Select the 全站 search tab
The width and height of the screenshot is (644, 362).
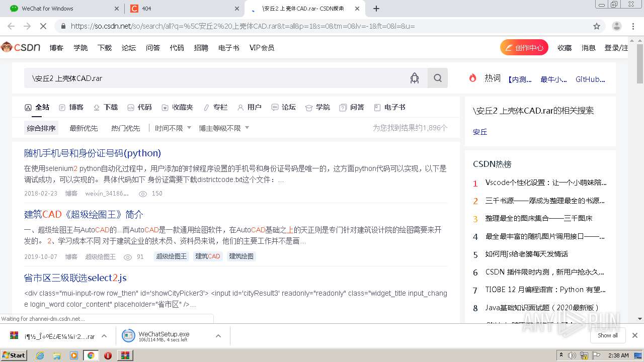(x=37, y=107)
